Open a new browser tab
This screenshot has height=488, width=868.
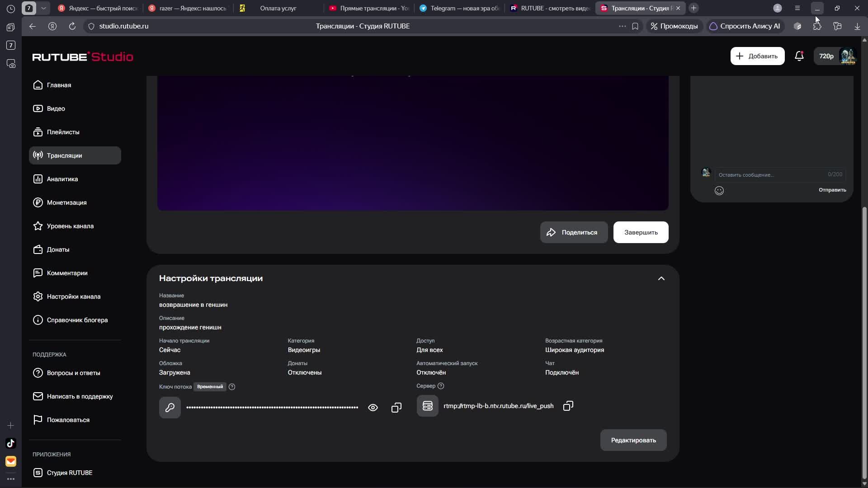click(x=693, y=8)
